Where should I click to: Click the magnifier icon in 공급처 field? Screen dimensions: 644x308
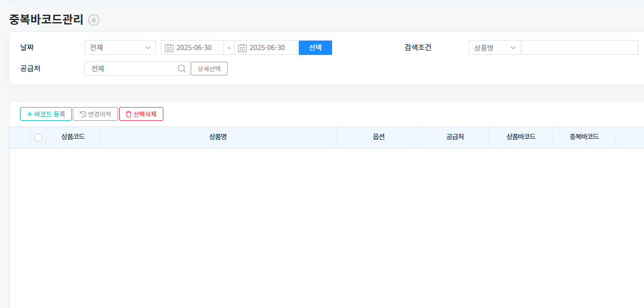coord(181,69)
